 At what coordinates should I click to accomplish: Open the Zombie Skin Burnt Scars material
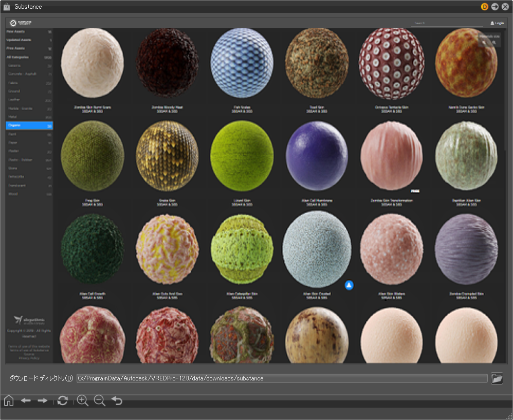tap(93, 63)
